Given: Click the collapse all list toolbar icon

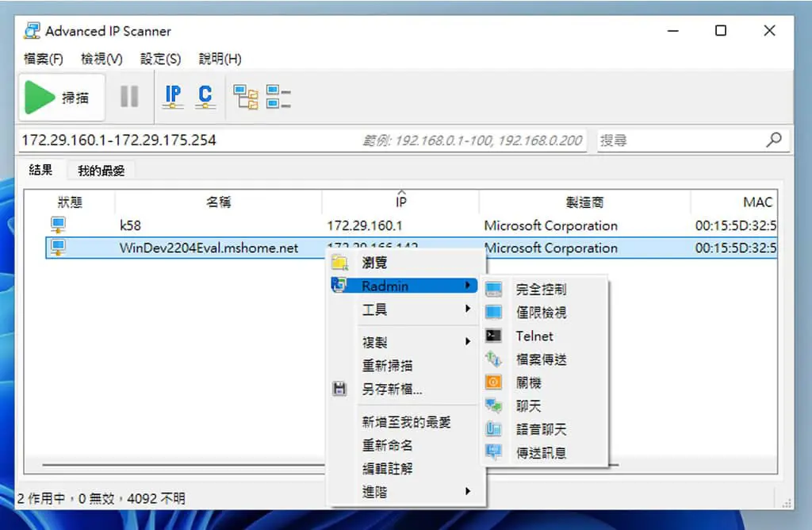Looking at the screenshot, I should tap(278, 97).
